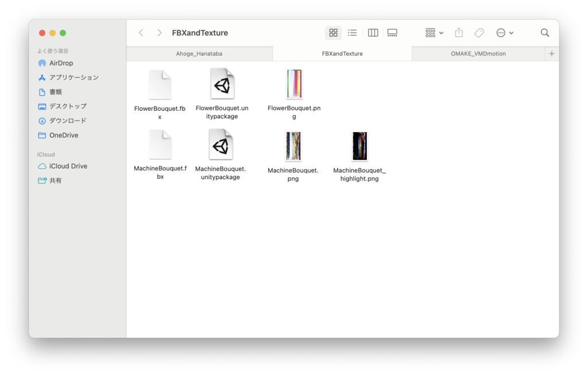Click the FlowerBouquet.unitypackage name label
This screenshot has height=376, width=588.
[x=222, y=112]
